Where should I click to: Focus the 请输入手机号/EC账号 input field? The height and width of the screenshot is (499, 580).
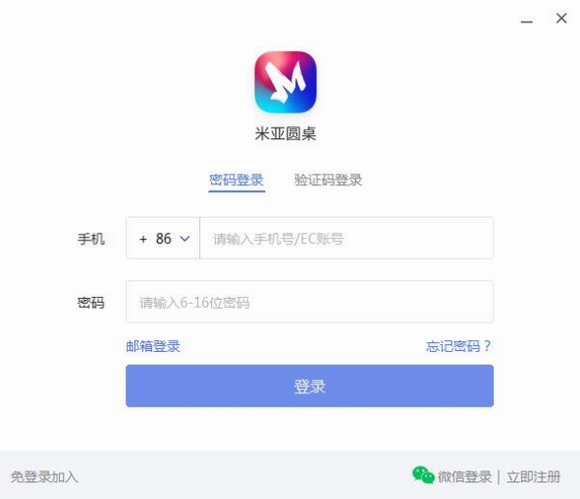point(346,238)
